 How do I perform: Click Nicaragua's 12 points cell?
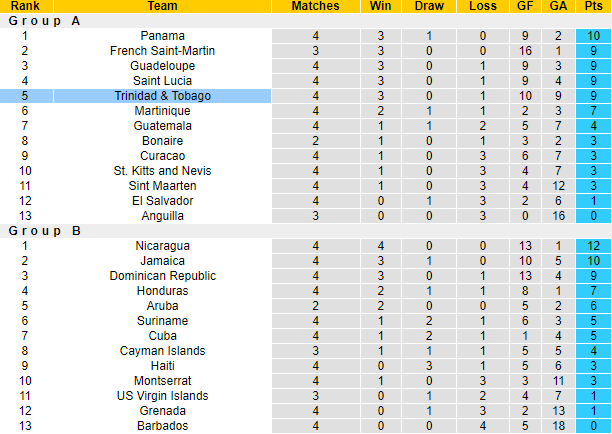593,246
